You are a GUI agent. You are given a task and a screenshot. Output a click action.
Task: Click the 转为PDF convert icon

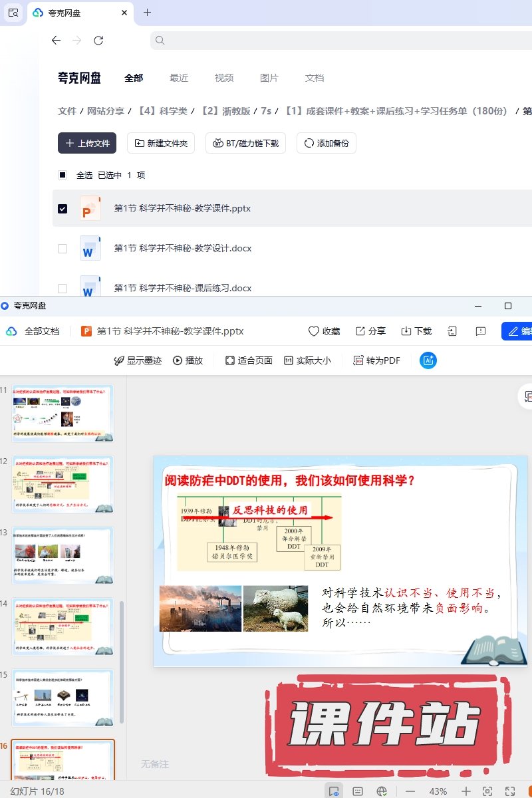click(x=358, y=360)
